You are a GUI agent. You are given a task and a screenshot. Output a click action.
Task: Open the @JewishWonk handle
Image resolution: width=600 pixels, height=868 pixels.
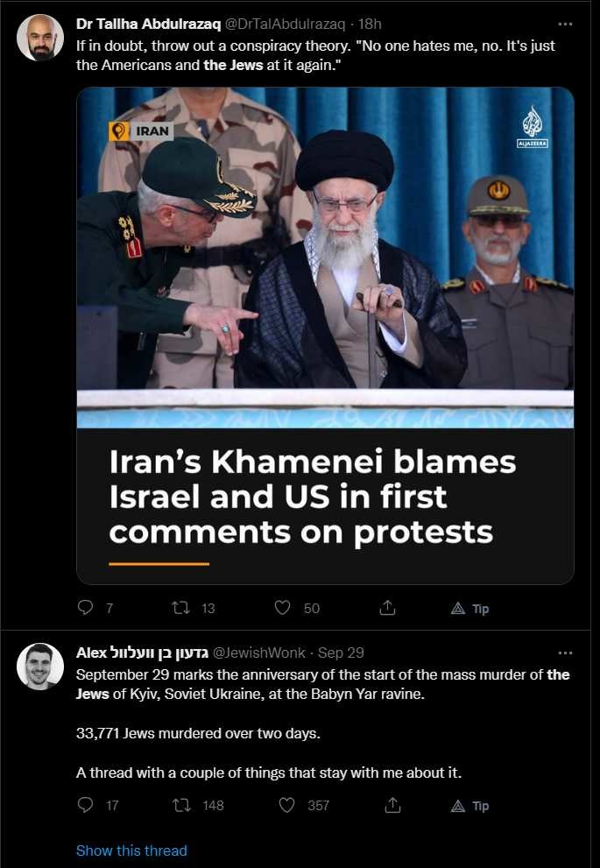tap(259, 653)
